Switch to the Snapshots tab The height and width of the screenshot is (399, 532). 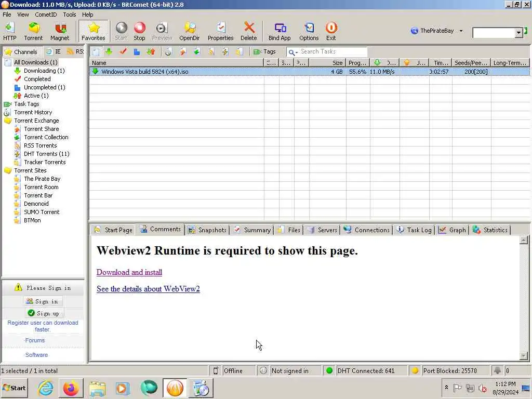207,230
